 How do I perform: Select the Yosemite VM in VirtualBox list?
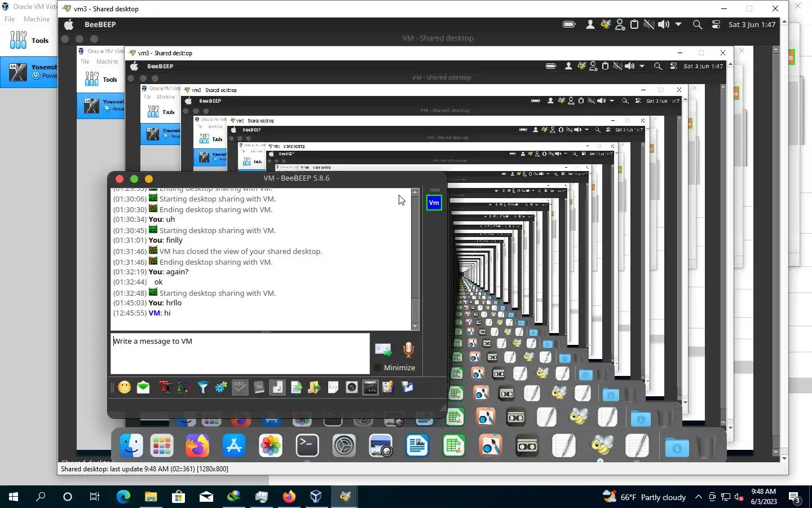point(28,72)
